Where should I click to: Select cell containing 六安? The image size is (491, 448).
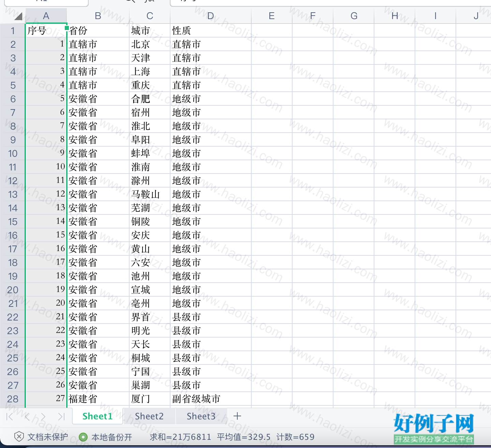coord(150,263)
